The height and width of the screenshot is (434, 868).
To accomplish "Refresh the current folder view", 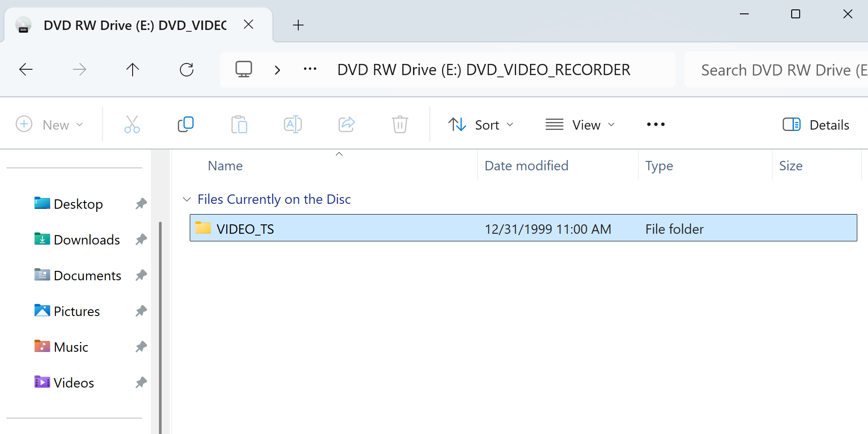I will pyautogui.click(x=187, y=70).
